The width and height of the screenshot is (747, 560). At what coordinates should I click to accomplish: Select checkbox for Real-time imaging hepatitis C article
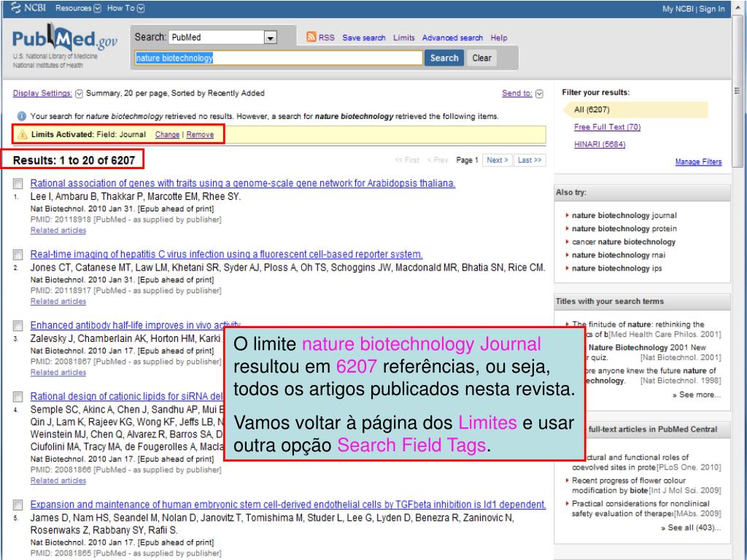click(18, 254)
